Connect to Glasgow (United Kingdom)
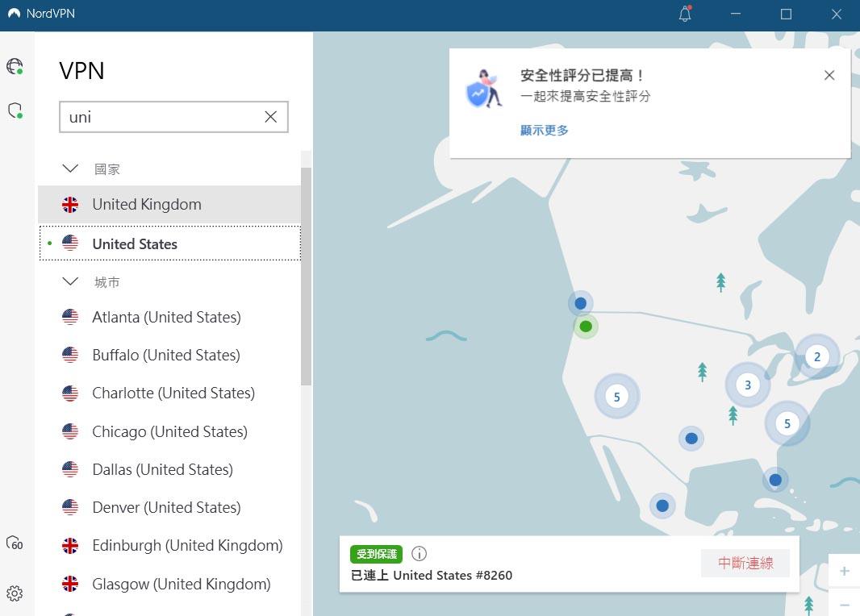This screenshot has height=616, width=860. point(169,584)
